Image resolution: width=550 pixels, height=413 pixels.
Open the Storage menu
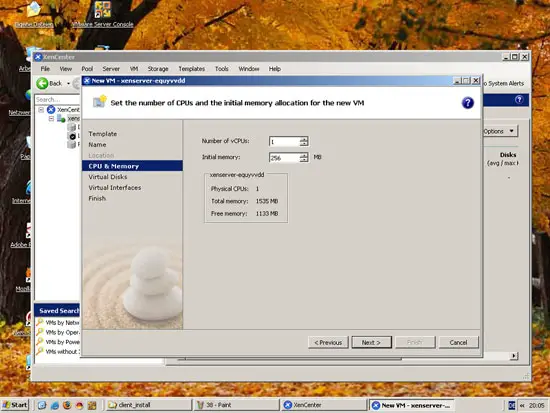[x=158, y=69]
